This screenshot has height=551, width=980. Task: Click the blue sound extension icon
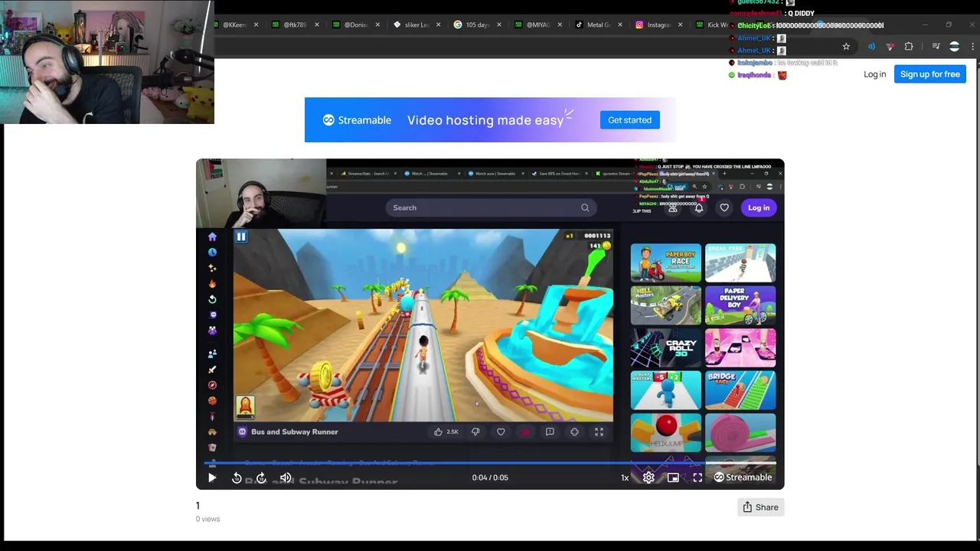click(871, 47)
